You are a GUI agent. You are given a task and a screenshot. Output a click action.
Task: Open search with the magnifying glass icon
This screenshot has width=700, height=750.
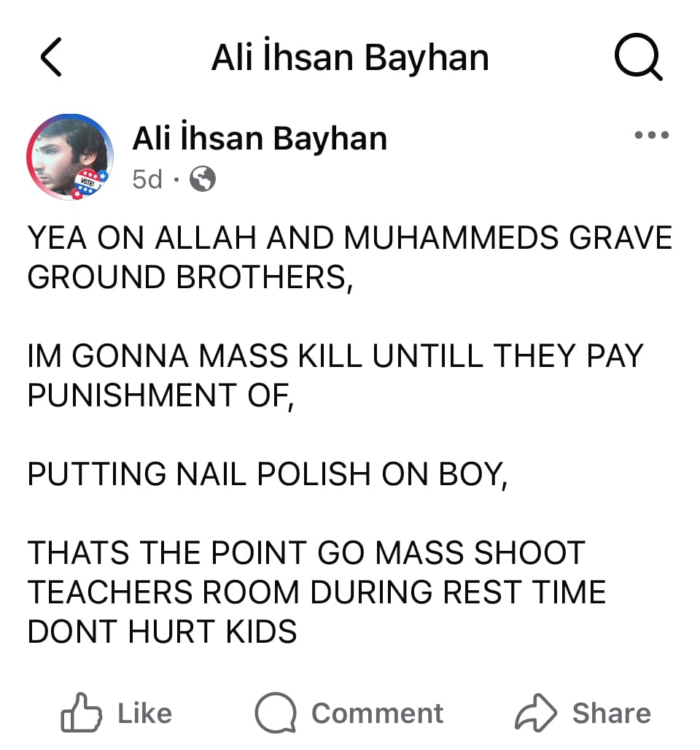click(639, 57)
